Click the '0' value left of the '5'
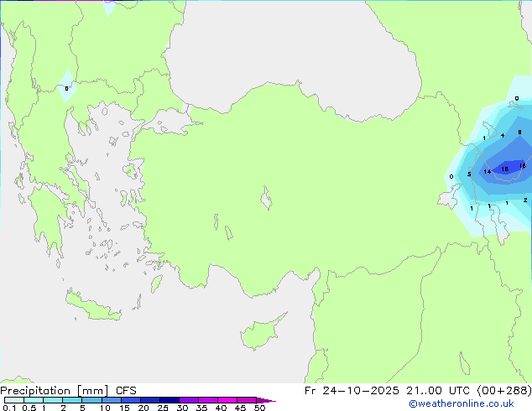 click(x=451, y=177)
